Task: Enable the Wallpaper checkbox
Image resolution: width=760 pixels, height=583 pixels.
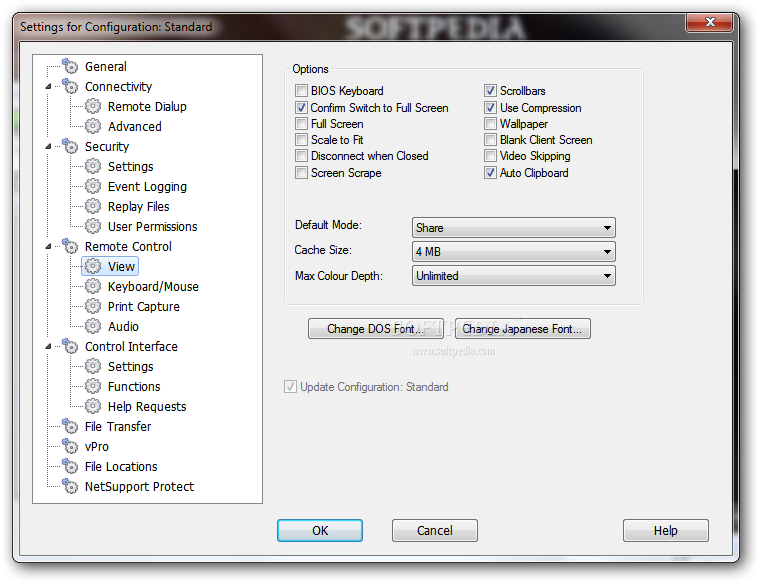Action: point(490,124)
